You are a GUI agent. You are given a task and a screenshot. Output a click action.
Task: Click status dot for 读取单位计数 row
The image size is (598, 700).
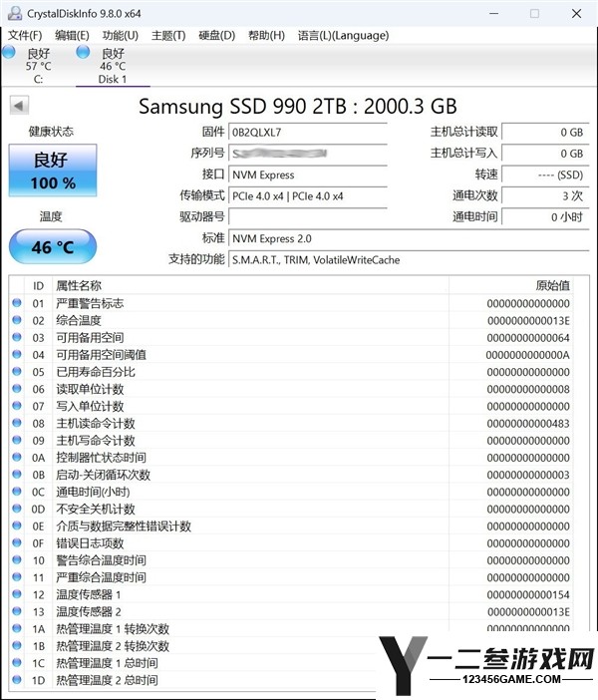coord(17,389)
